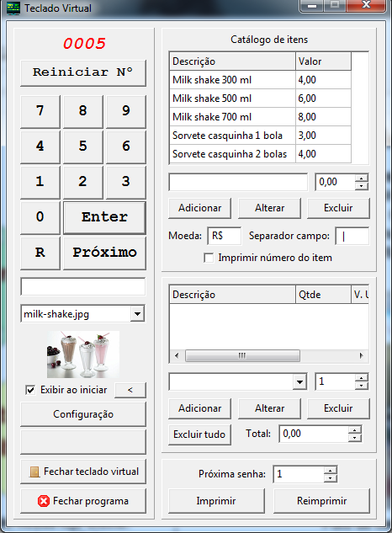Increase Total value spinner up
The image size is (392, 533).
click(355, 430)
